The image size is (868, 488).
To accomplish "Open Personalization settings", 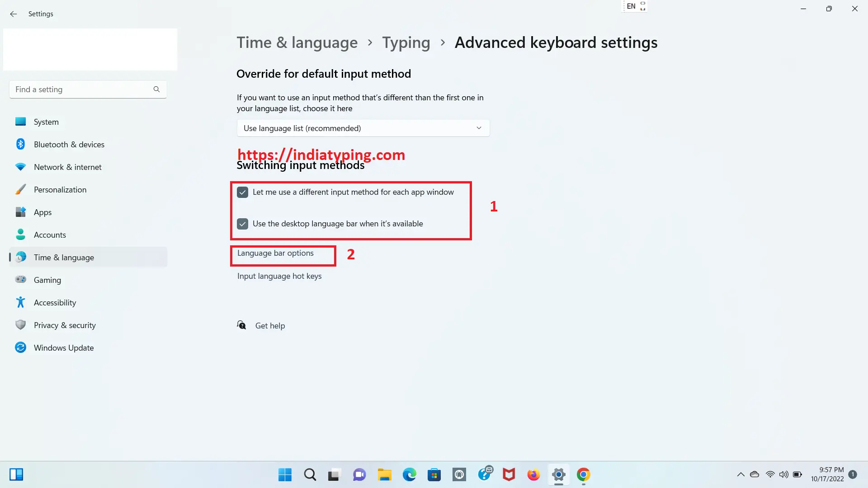I will pyautogui.click(x=60, y=189).
